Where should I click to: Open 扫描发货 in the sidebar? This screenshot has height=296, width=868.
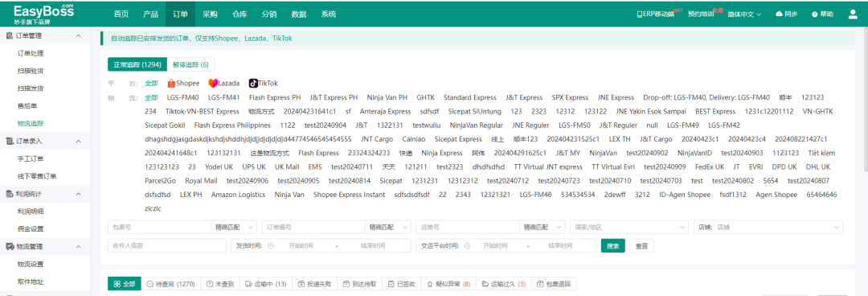click(31, 88)
